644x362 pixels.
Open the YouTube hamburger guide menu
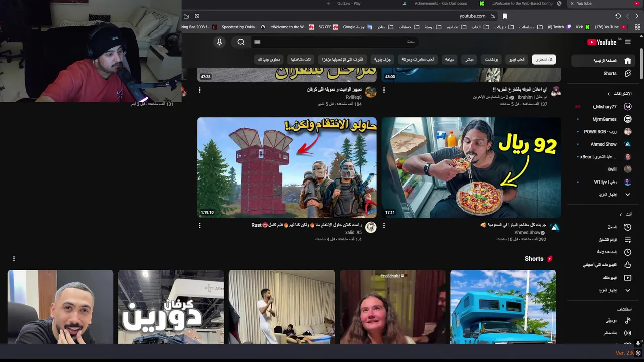(x=627, y=42)
